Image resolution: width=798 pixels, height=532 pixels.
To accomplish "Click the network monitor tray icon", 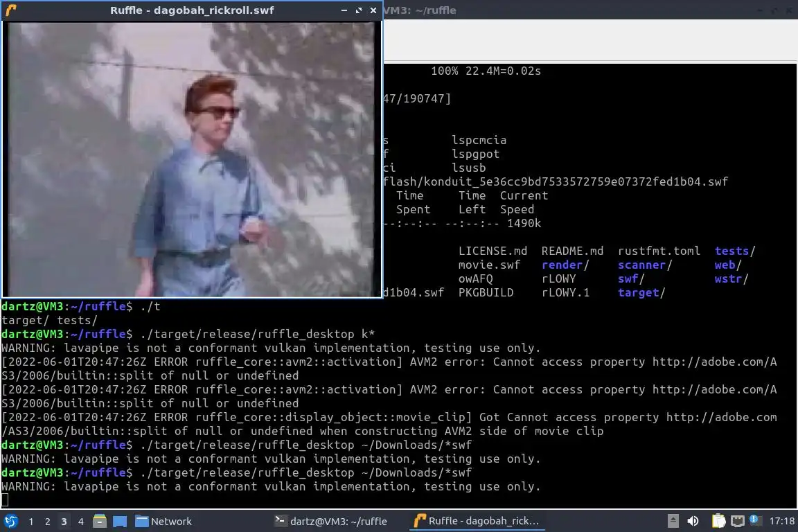I will (x=738, y=521).
